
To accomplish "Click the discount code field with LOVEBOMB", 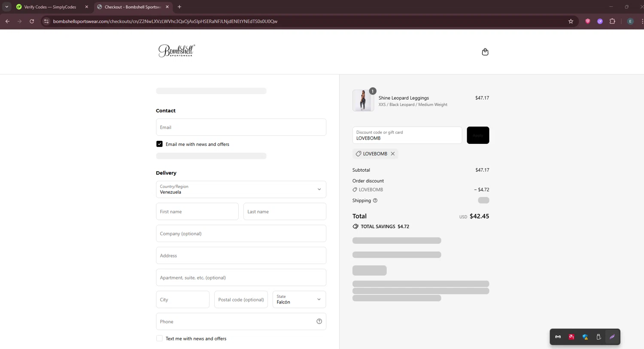I will point(407,135).
